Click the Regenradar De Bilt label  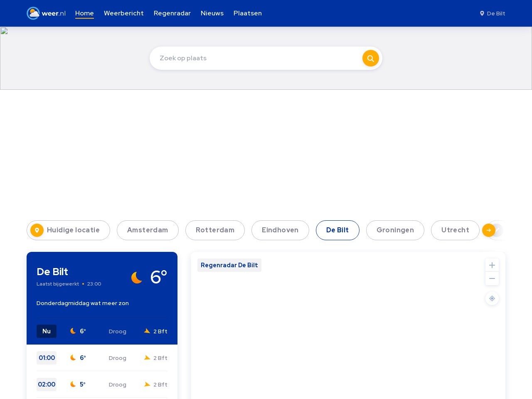coord(229,265)
